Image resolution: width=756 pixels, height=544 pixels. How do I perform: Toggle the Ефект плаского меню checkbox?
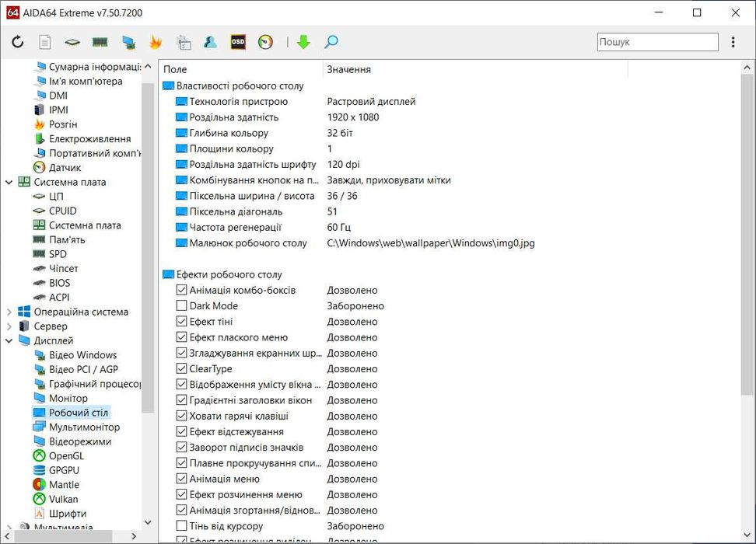tap(181, 337)
